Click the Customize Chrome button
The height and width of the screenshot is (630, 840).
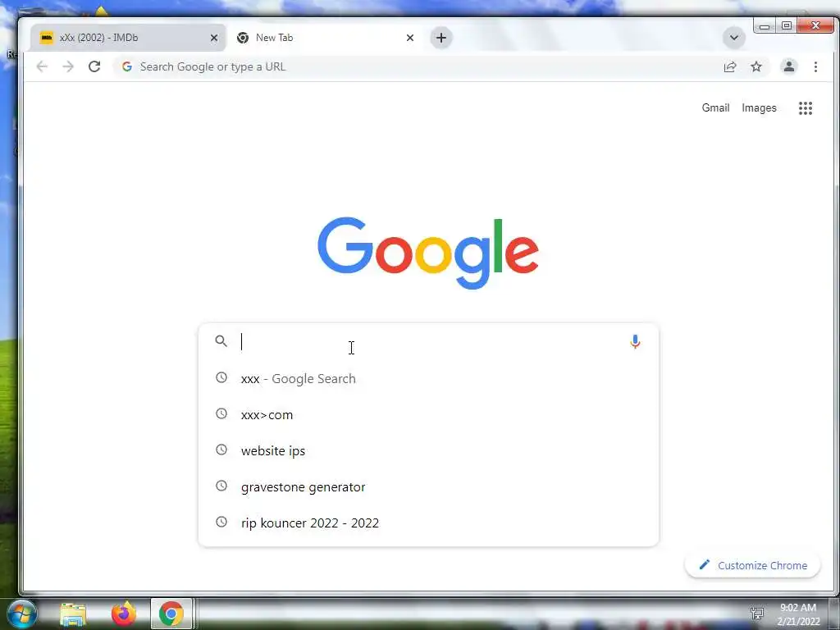point(752,565)
